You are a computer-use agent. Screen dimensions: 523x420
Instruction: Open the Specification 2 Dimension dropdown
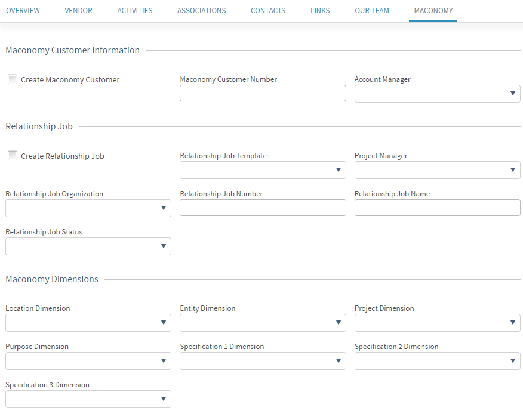[x=437, y=361]
